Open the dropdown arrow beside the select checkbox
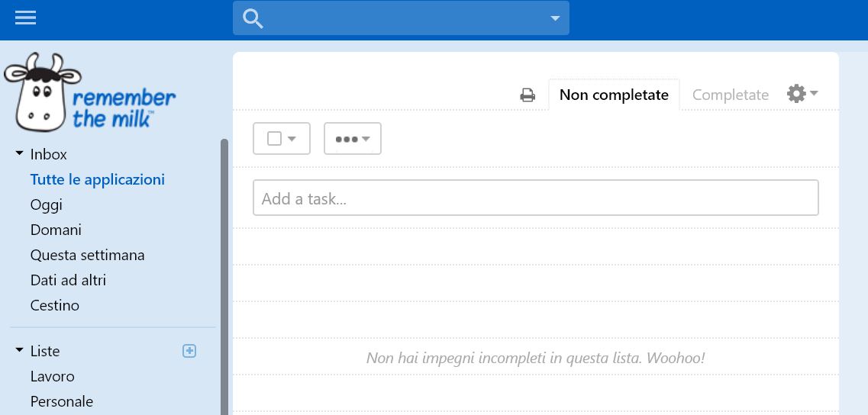Viewport: 868px width, 415px height. click(x=292, y=138)
